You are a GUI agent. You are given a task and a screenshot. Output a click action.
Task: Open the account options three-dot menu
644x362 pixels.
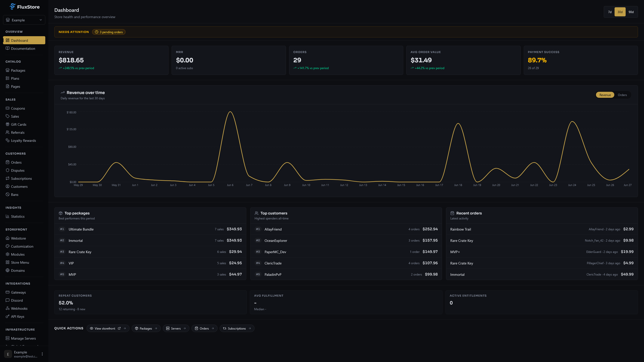point(42,354)
